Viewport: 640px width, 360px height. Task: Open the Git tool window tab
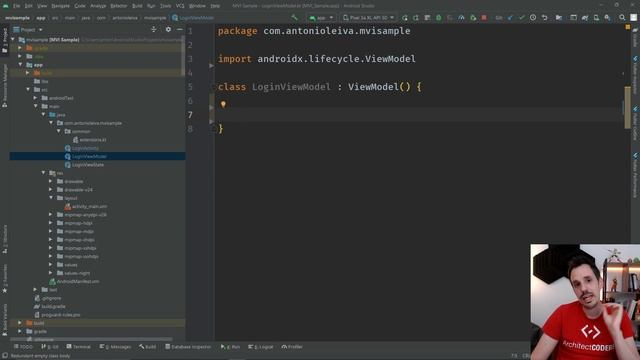(x=50, y=347)
